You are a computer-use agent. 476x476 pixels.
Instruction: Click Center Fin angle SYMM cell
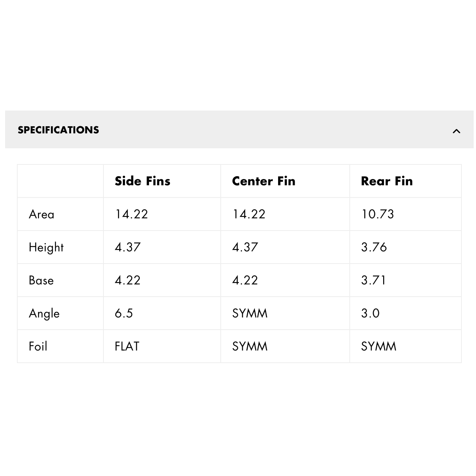pos(285,313)
